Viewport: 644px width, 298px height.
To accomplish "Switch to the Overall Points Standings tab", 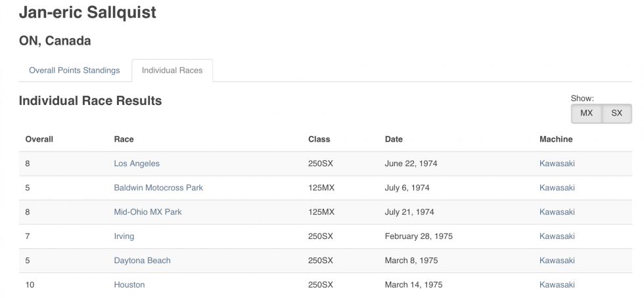I will tap(74, 70).
